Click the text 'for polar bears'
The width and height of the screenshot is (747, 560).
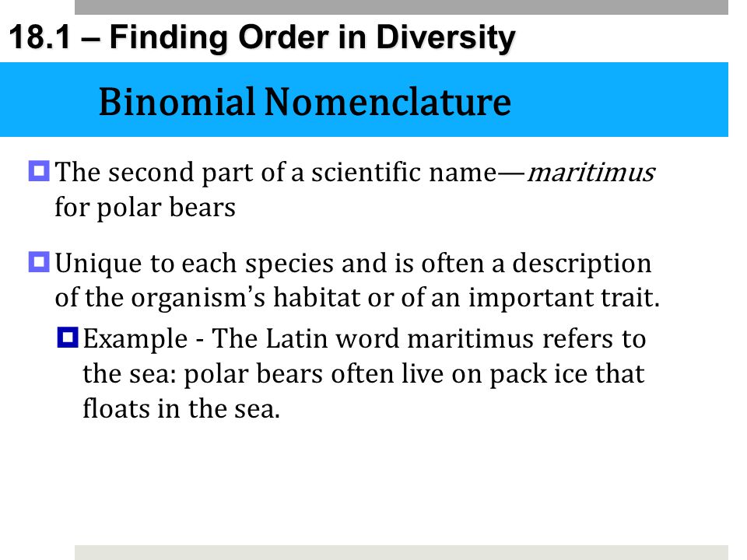[146, 208]
